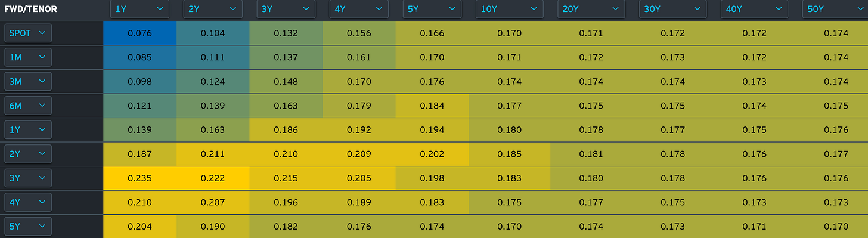Open the 20Y tenor column dropdown
Screen dimensions: 868x238
tap(591, 9)
